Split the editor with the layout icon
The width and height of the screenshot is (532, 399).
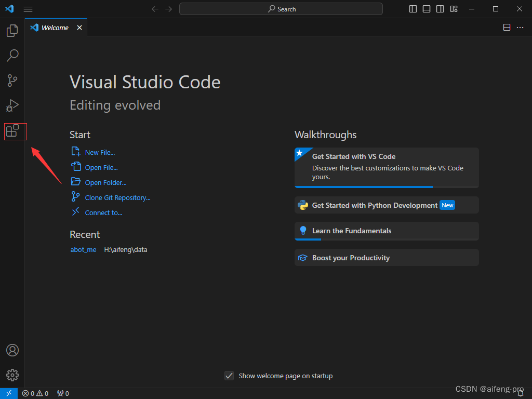point(507,28)
